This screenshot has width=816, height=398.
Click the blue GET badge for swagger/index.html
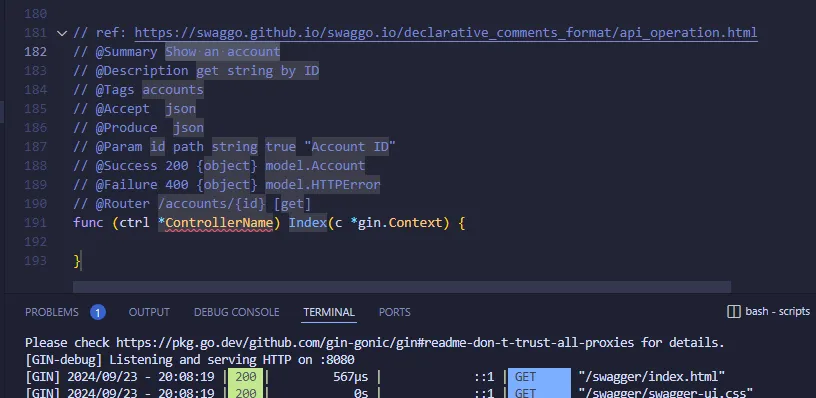tap(539, 377)
